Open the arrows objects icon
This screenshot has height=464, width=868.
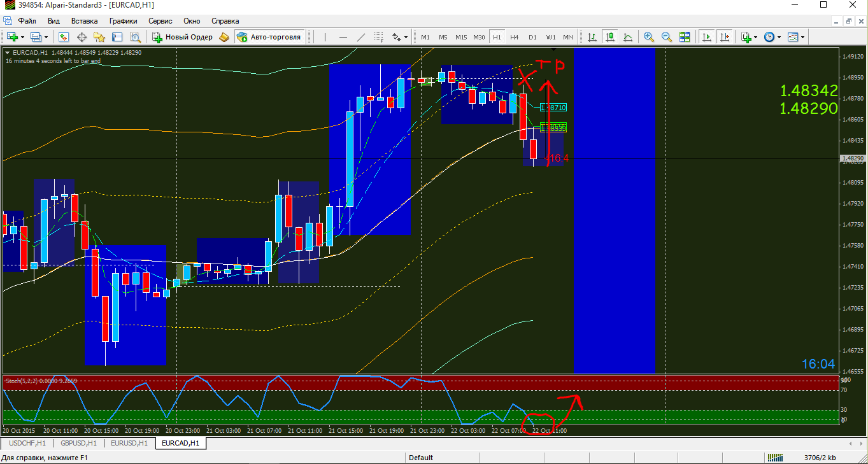(396, 37)
